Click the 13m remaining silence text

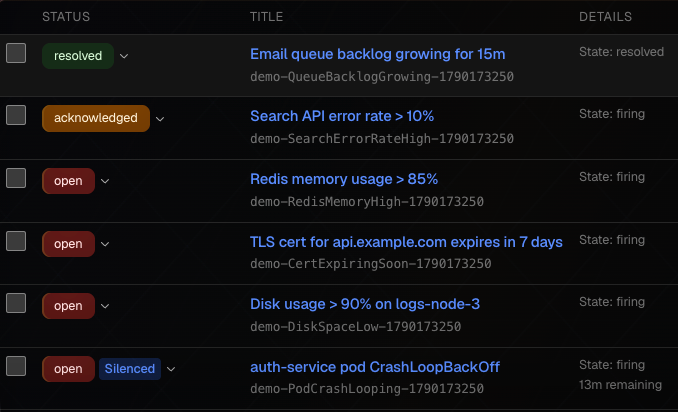620,385
